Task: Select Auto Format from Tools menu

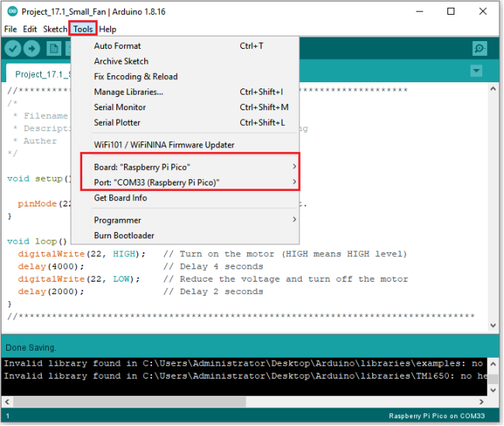Action: 185,46
